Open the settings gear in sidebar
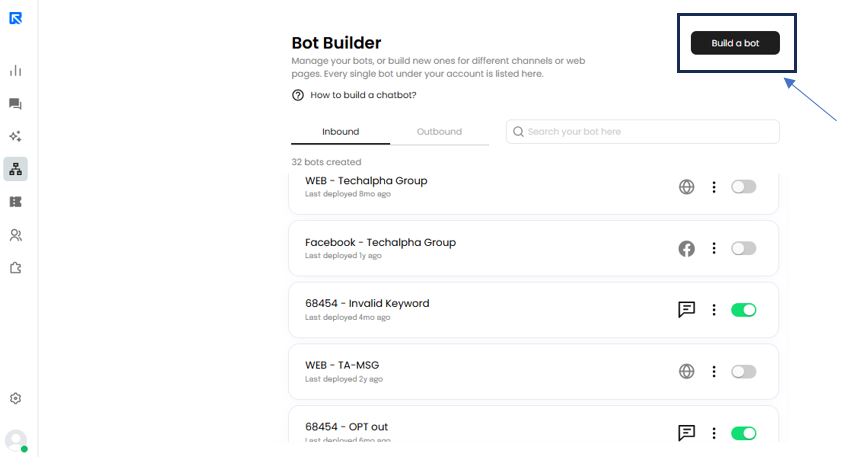 (15, 398)
